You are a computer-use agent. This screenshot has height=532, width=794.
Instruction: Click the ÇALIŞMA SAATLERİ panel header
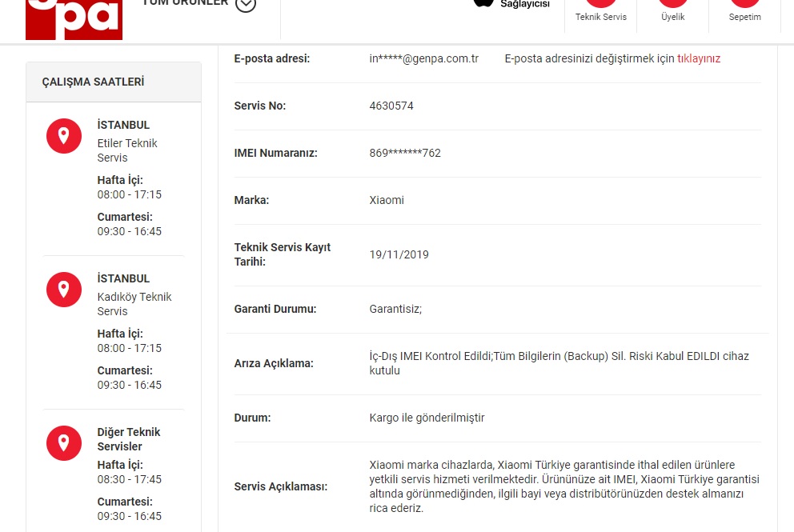[114, 82]
